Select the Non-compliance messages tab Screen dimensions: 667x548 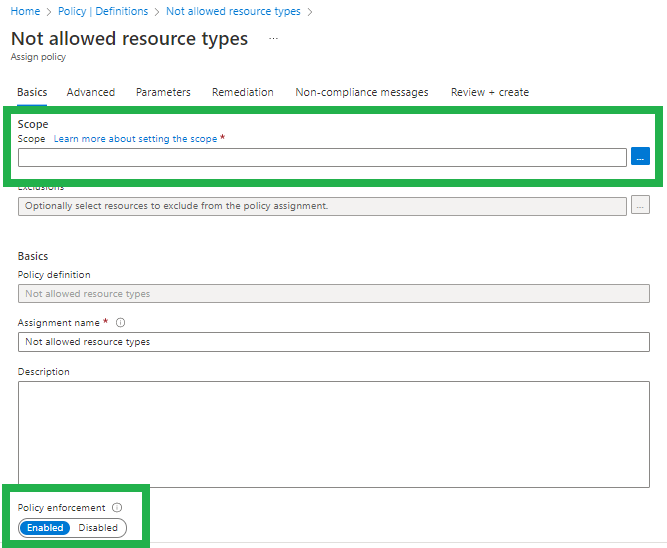(x=362, y=92)
